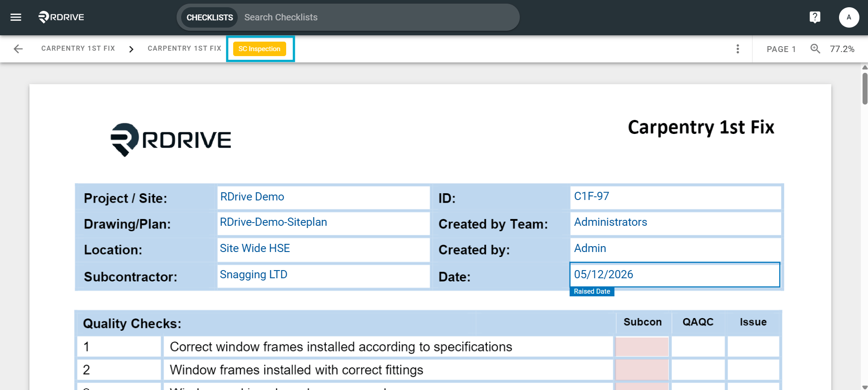The width and height of the screenshot is (868, 390).
Task: Click the PAGE 1 indicator
Action: click(x=781, y=49)
